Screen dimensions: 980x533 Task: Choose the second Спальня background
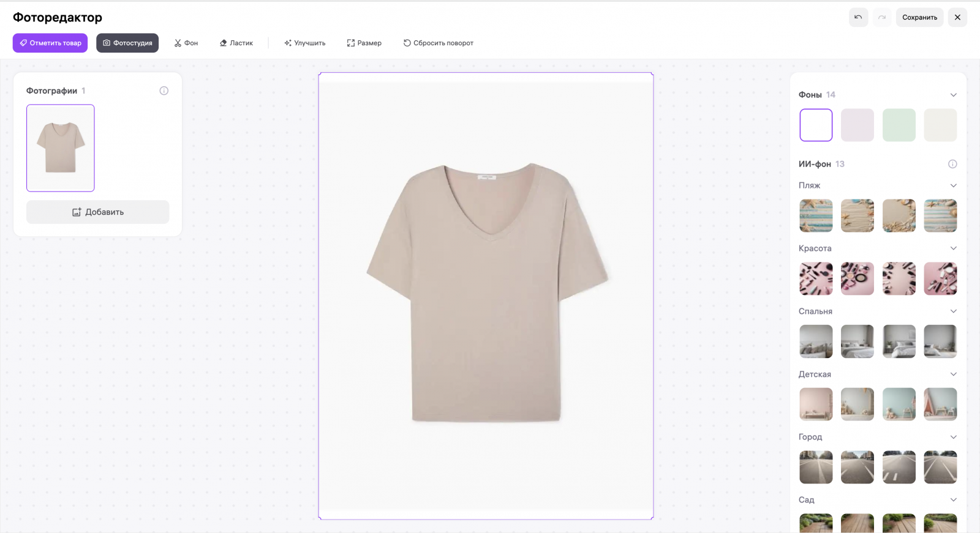tap(858, 341)
